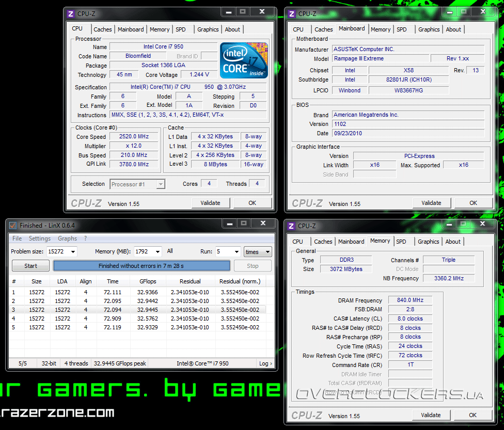Screen dimensions: 504x430
Task: Click the QPI Link value 3780.0 MHz
Action: point(134,164)
